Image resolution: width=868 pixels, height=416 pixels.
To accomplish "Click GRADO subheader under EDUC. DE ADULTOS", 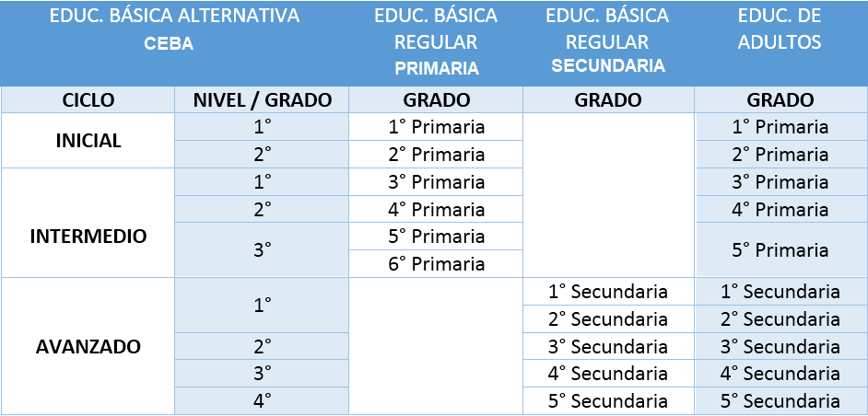I will click(x=780, y=99).
